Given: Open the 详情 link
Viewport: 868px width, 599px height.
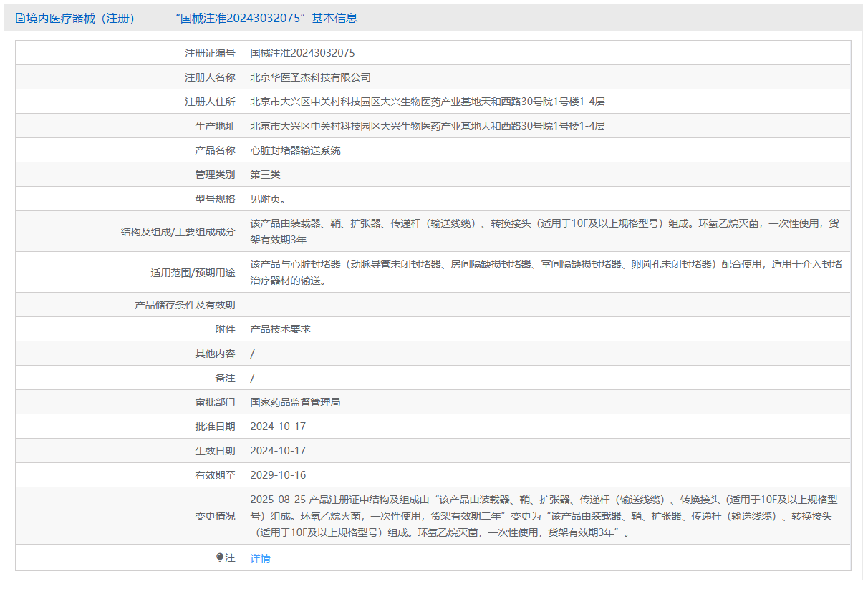Looking at the screenshot, I should (x=260, y=558).
